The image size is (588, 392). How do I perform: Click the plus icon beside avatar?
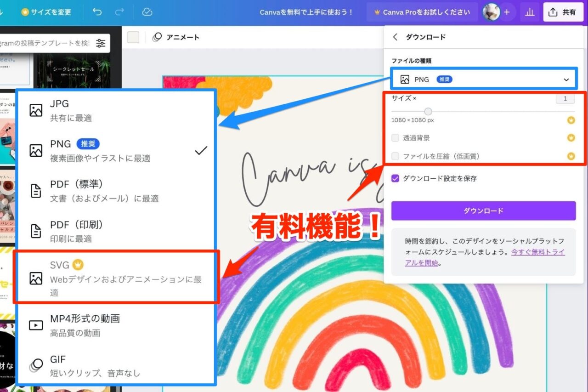pyautogui.click(x=507, y=12)
